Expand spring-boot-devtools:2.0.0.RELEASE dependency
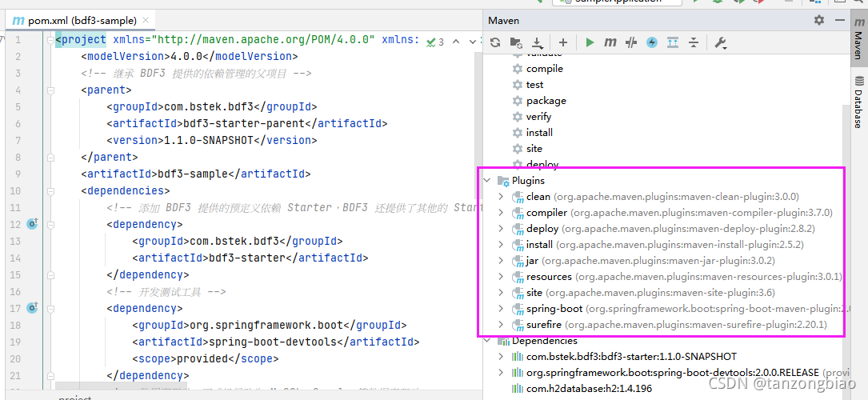868x400 pixels. tap(501, 373)
